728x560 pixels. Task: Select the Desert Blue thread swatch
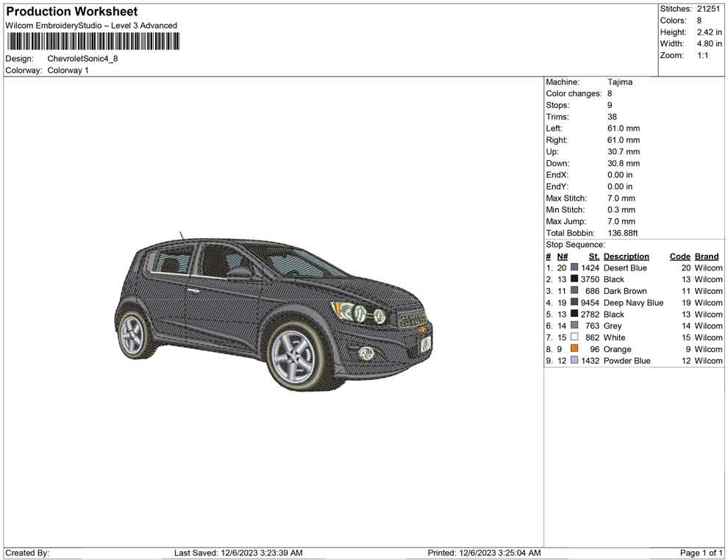(x=574, y=268)
